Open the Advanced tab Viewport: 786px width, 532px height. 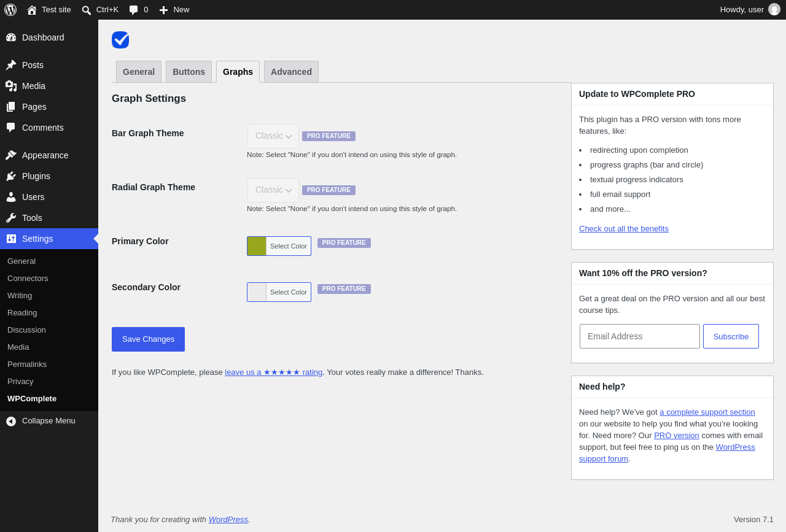click(291, 72)
